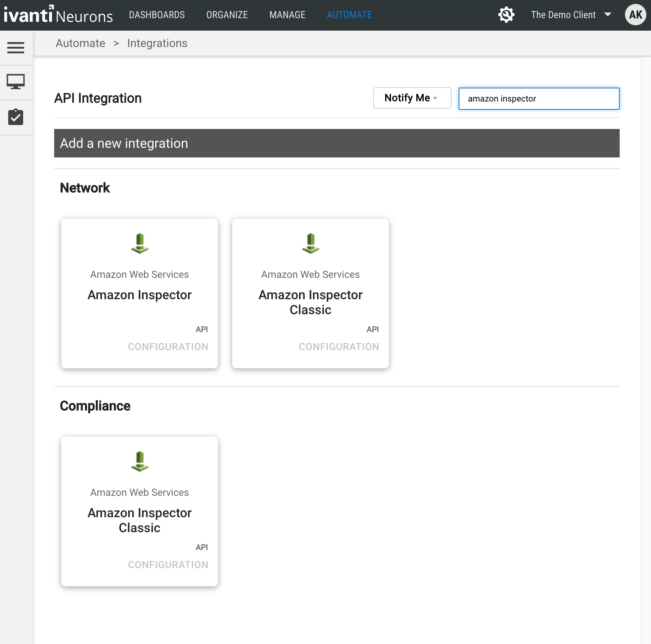Select the Amazon Inspector Classic card under Network
Viewport: 651px width, 644px height.
(x=310, y=302)
